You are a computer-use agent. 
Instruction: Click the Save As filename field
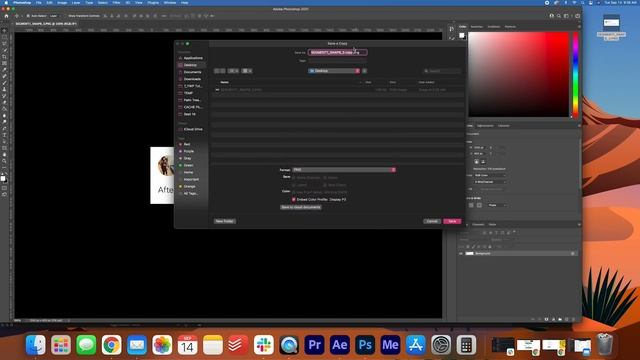point(338,53)
